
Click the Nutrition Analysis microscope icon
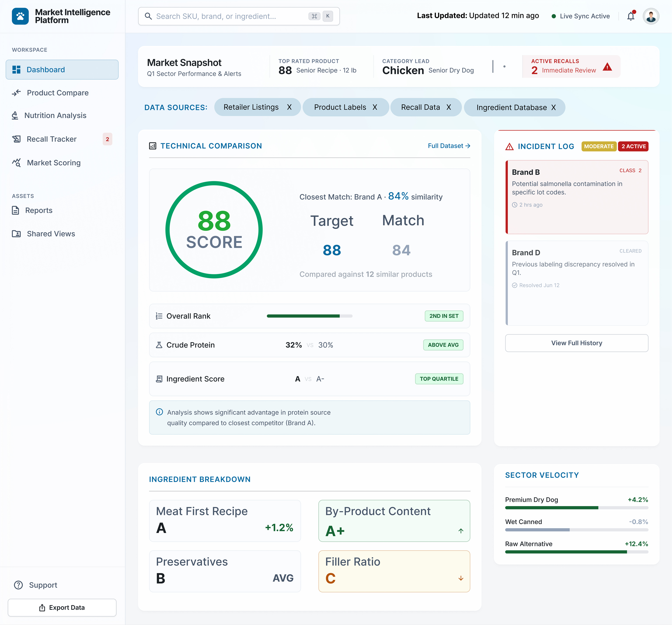click(15, 115)
